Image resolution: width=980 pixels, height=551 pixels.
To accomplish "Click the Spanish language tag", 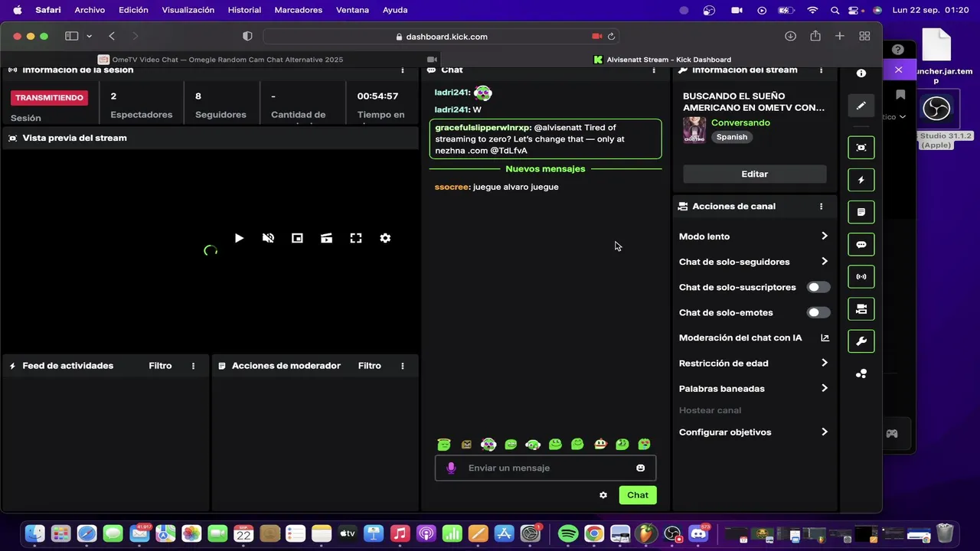I will 732,137.
